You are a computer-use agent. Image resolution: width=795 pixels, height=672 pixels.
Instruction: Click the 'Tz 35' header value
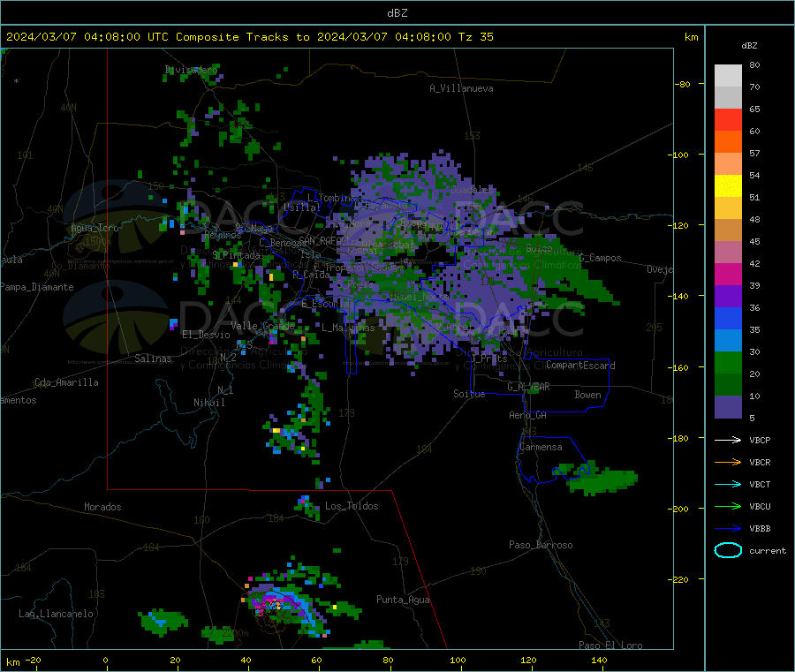click(475, 37)
